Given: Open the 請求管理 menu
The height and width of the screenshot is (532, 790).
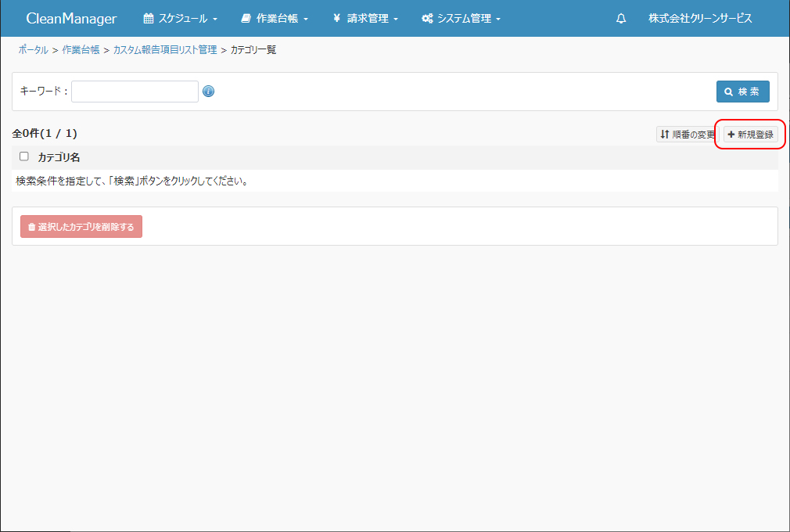Looking at the screenshot, I should coord(365,19).
